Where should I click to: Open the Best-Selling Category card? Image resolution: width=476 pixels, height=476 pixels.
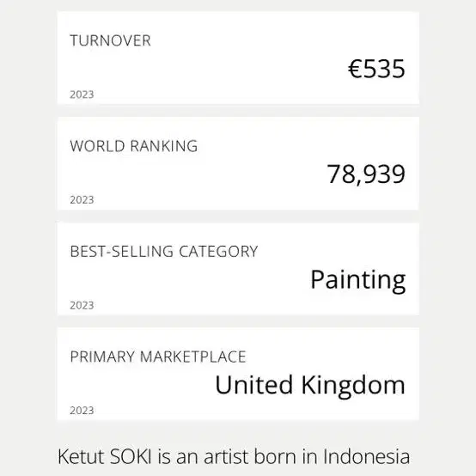click(x=238, y=269)
